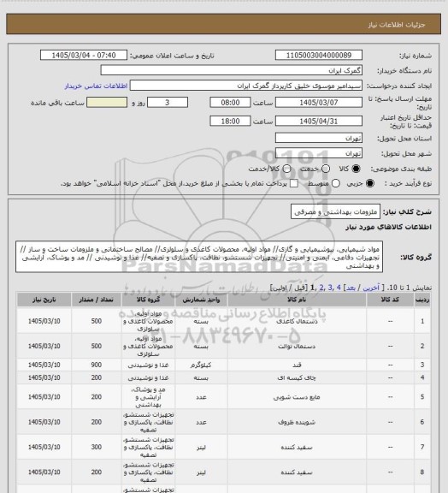Click the جزئیات اطلاعات نیاز header title

(397, 25)
